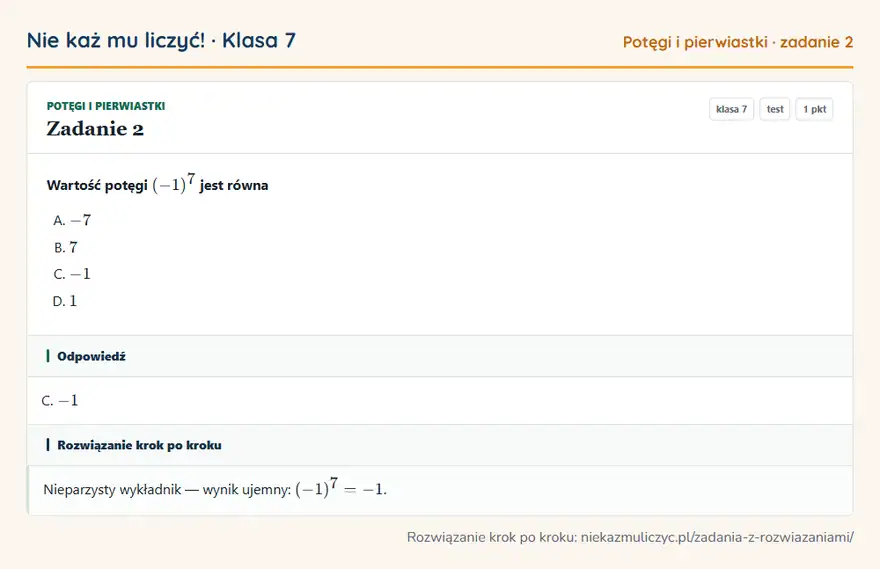The width and height of the screenshot is (880, 569).
Task: Click the 'klasa 7' tag
Action: 731,109
